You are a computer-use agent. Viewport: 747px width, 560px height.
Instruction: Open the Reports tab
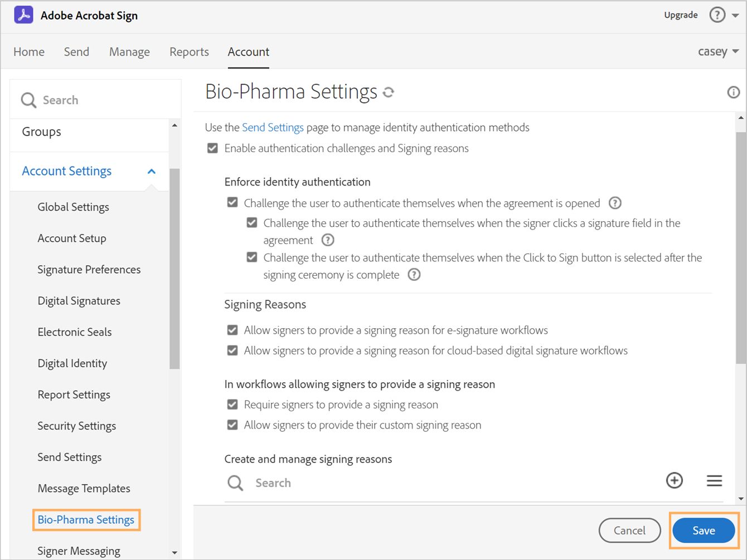click(x=189, y=52)
